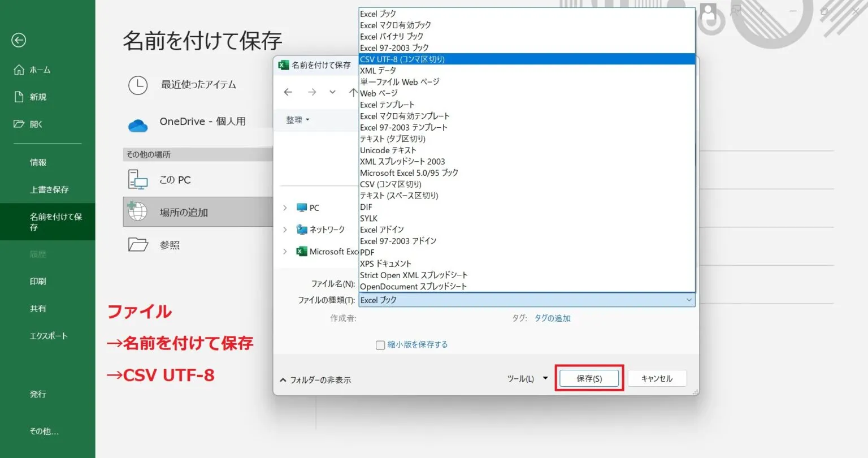Click the タグの追加 link
The image size is (868, 458).
click(553, 318)
